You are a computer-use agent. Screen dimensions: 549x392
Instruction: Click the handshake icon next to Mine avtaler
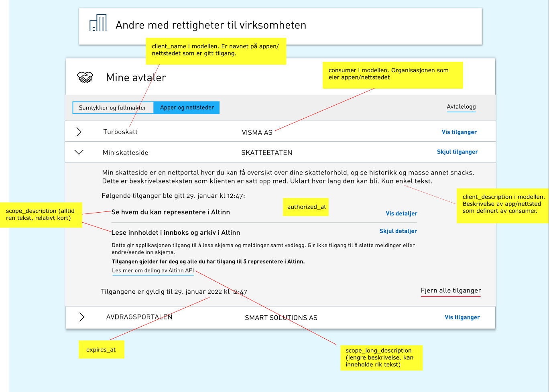pyautogui.click(x=85, y=77)
